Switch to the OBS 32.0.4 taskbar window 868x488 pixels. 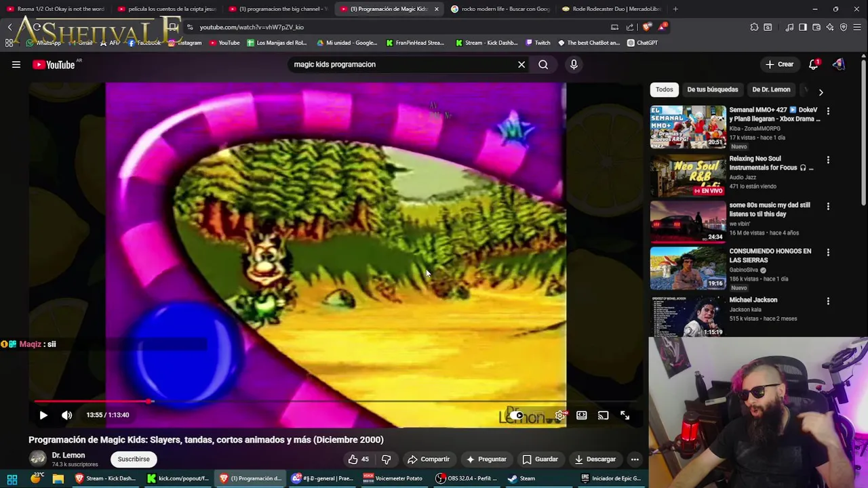point(469,479)
